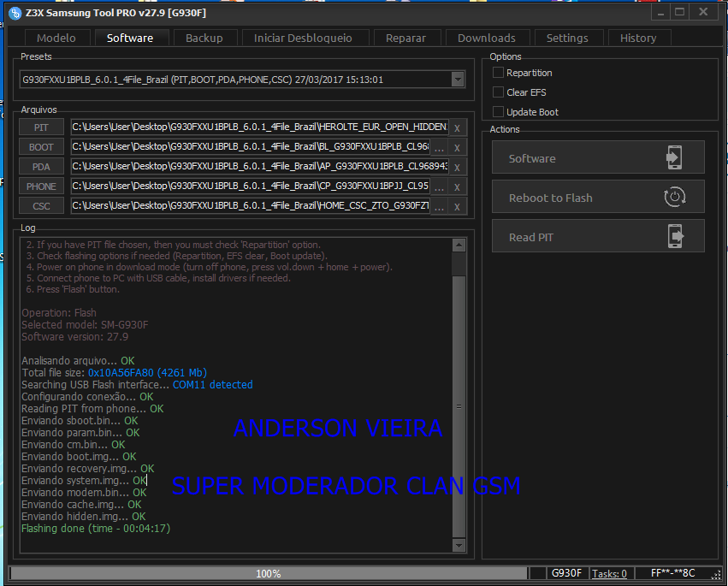Close the Z3X Samsung Tool window

[704, 13]
